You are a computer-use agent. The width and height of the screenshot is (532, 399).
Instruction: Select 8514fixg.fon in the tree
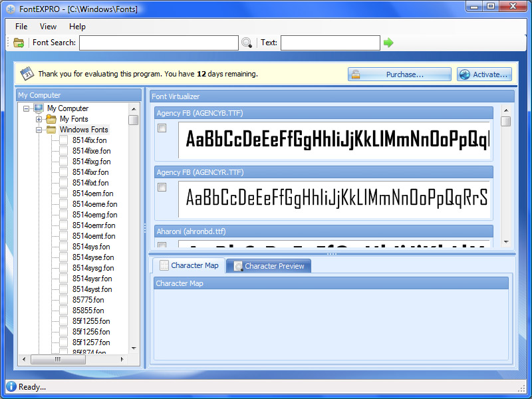(x=91, y=162)
